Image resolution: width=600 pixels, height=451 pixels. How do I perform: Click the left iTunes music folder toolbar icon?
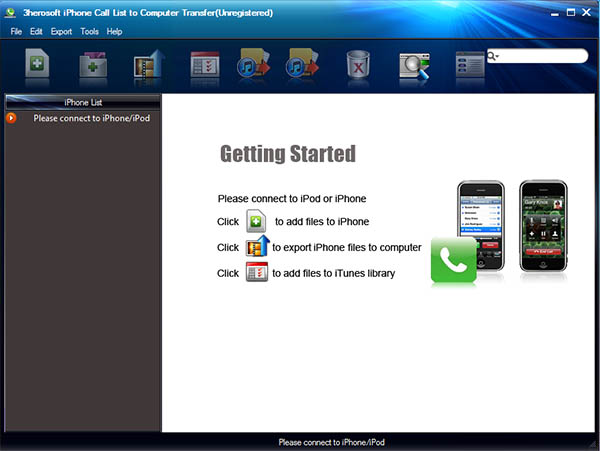pos(250,66)
